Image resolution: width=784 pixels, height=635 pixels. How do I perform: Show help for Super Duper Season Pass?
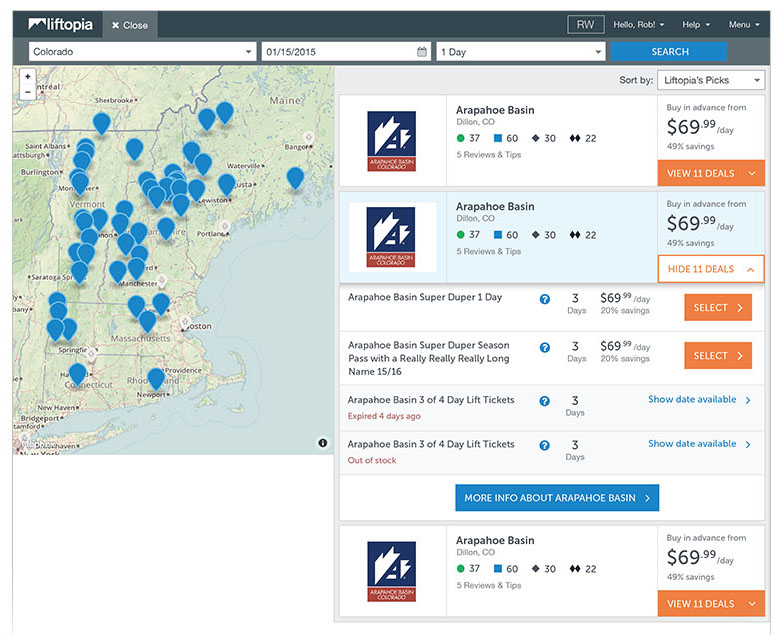coord(544,348)
